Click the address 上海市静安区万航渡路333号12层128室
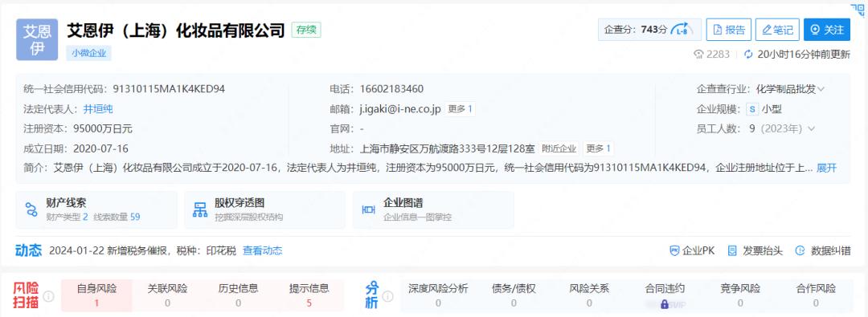868x317 pixels. 448,148
